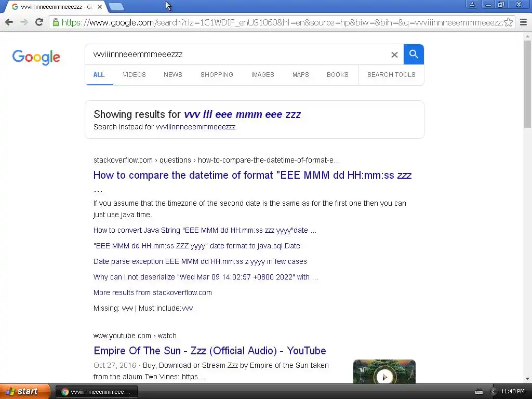Reload the page with the refresh icon

click(x=39, y=22)
